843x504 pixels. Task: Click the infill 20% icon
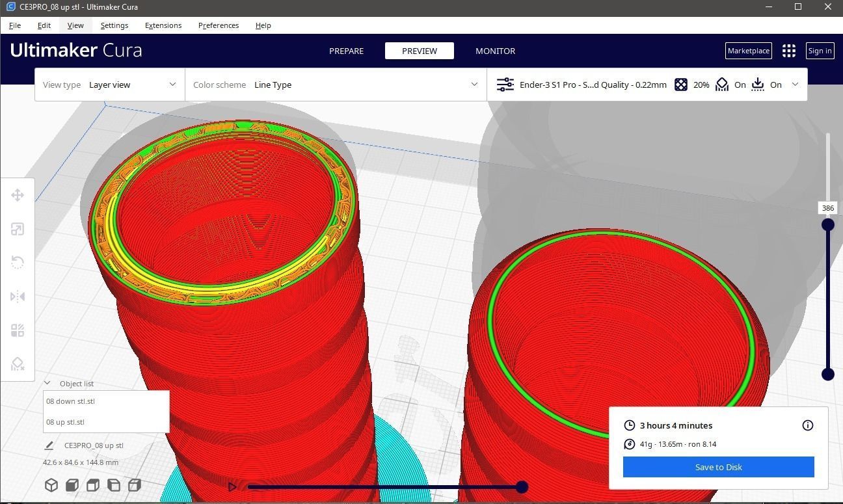tap(681, 85)
